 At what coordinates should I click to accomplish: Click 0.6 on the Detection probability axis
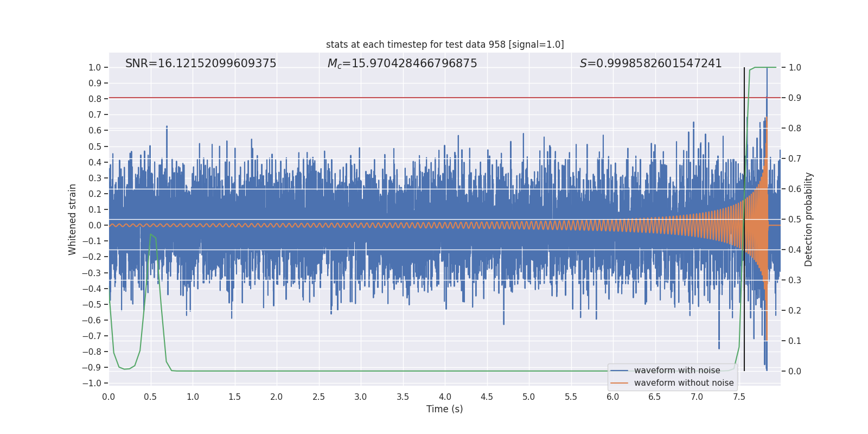(795, 189)
